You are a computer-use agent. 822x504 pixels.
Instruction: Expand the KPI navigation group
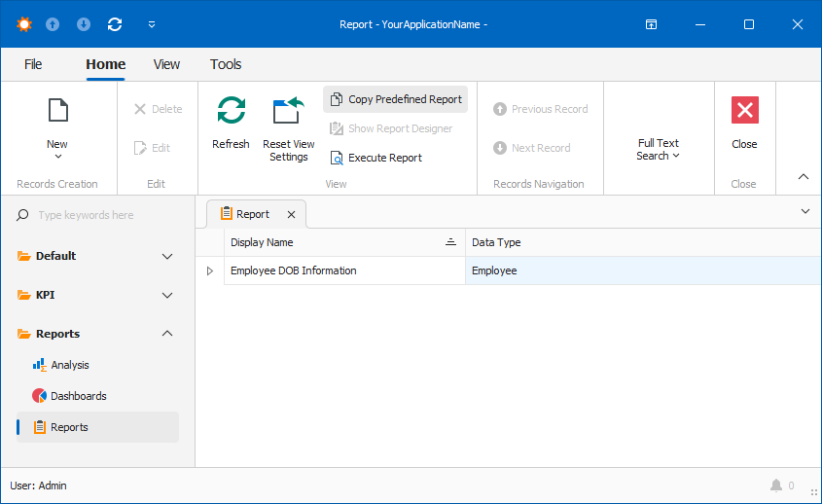pos(167,295)
